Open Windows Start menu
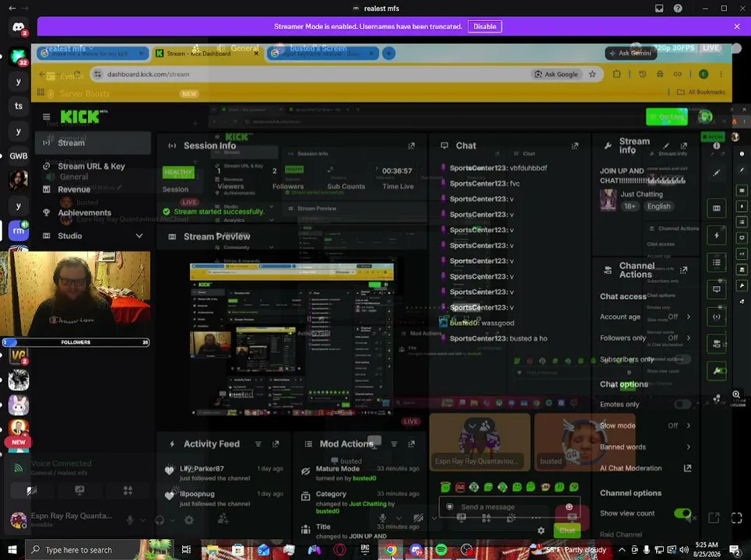This screenshot has height=560, width=751. pos(12,549)
